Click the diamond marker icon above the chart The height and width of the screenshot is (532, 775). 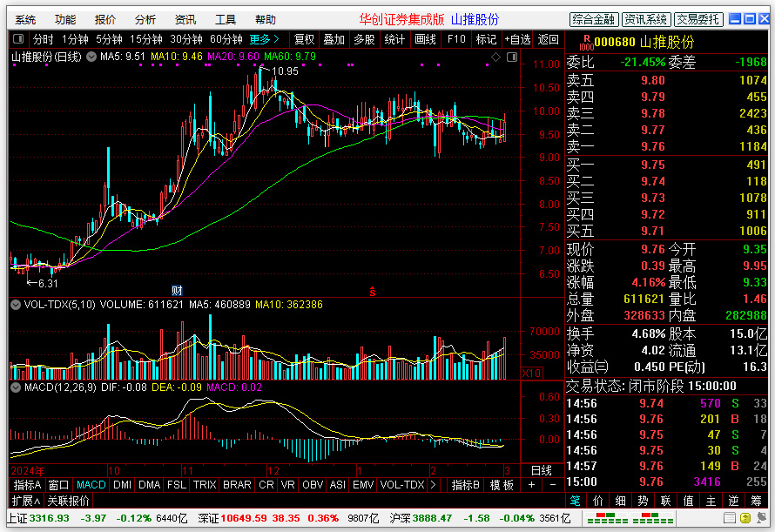tap(495, 57)
